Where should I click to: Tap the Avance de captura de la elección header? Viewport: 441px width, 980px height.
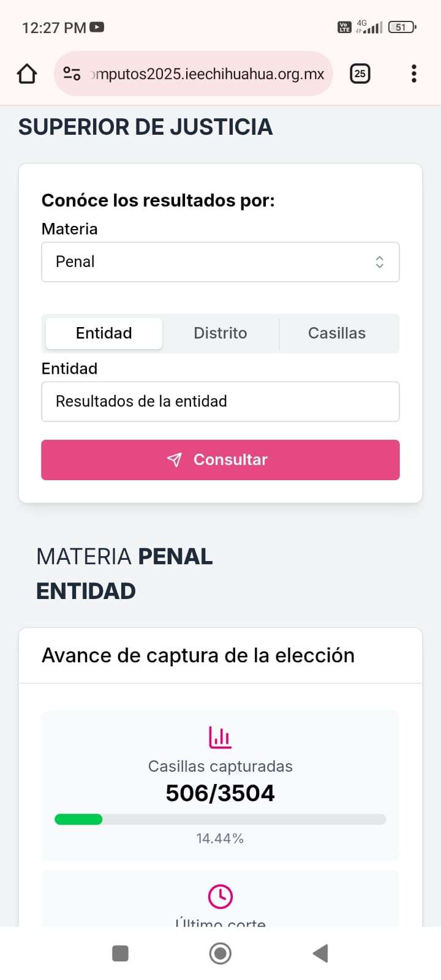click(198, 655)
